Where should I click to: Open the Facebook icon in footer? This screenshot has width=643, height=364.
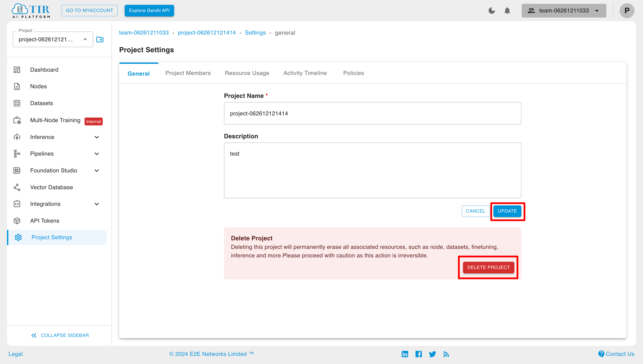tap(419, 354)
